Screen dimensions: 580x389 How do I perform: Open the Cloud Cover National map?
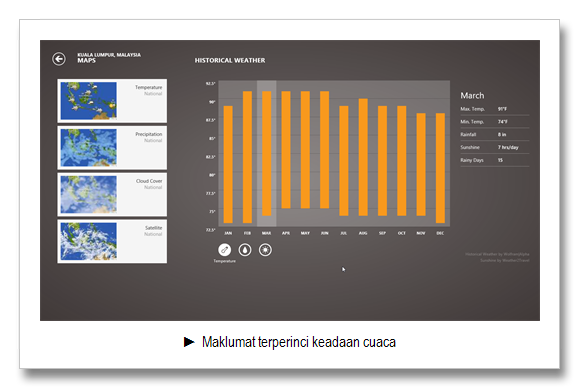112,194
